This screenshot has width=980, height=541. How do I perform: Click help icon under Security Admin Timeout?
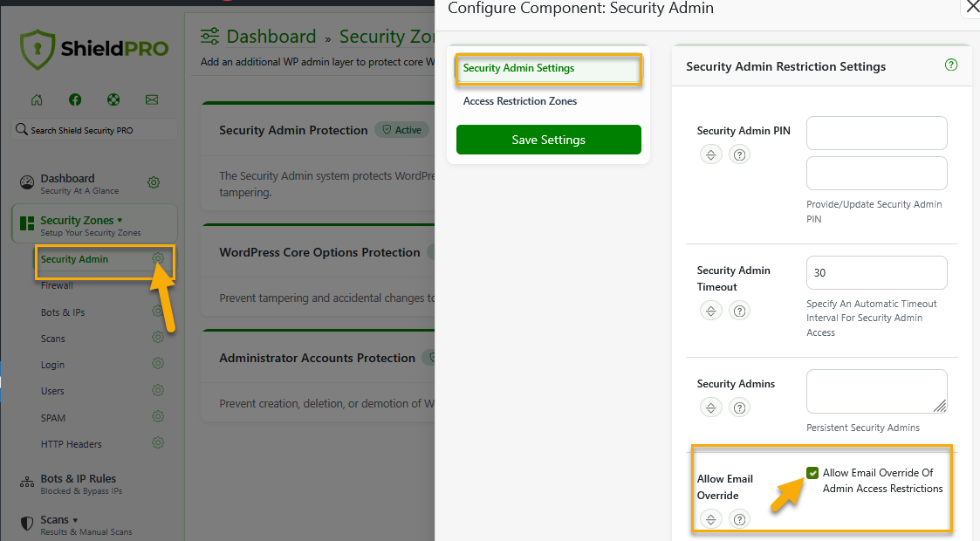click(739, 311)
